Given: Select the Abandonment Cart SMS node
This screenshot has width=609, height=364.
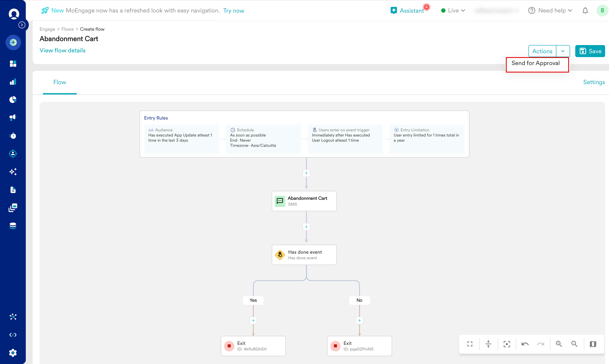Looking at the screenshot, I should click(x=304, y=201).
